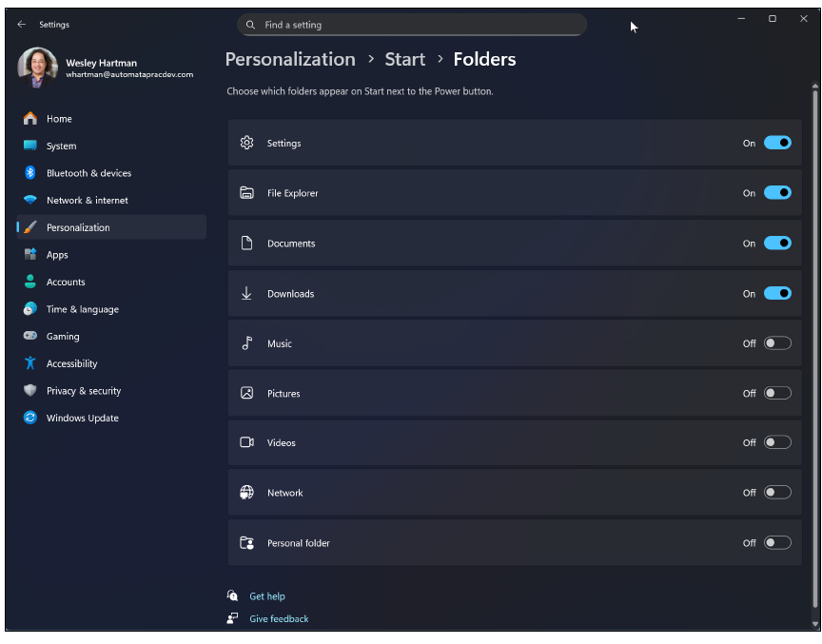This screenshot has width=822, height=644.
Task: Focus the Find a setting search box
Action: 419,25
